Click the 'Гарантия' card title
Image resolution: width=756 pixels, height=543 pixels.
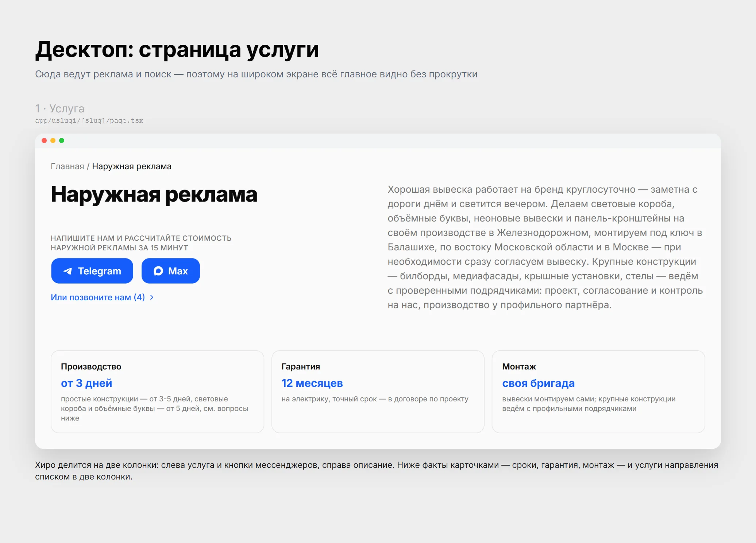click(301, 367)
